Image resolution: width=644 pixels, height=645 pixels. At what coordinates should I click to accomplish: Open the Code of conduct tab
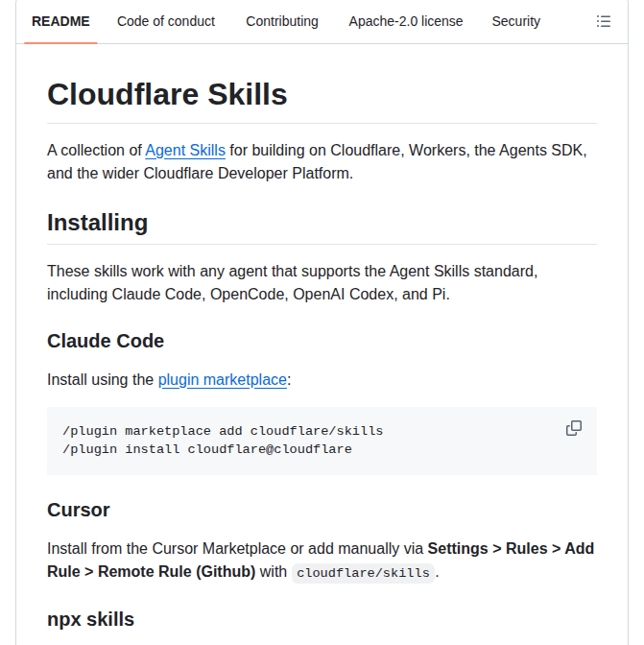[166, 21]
